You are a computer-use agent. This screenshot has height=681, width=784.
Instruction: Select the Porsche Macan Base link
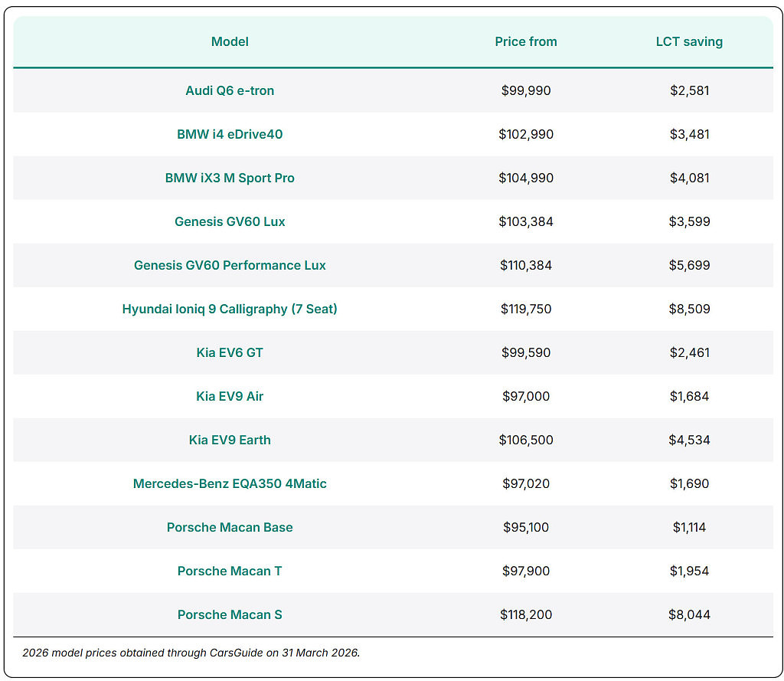tap(230, 527)
